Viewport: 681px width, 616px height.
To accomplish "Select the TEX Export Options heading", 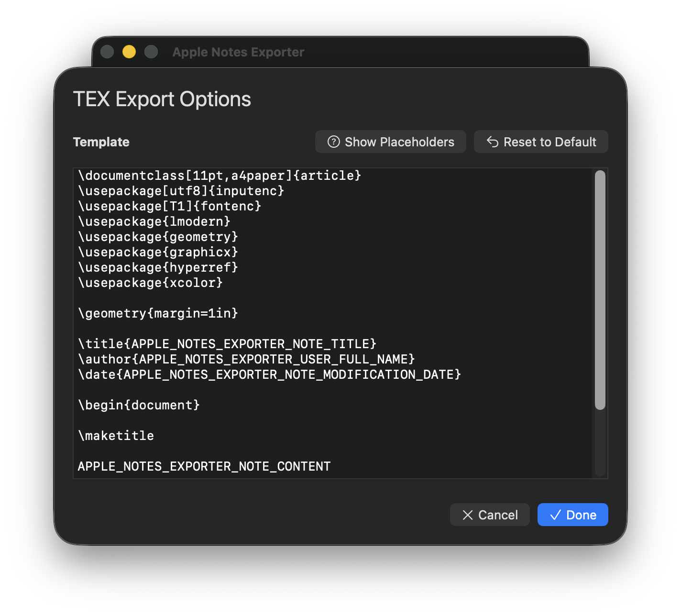I will tap(162, 99).
